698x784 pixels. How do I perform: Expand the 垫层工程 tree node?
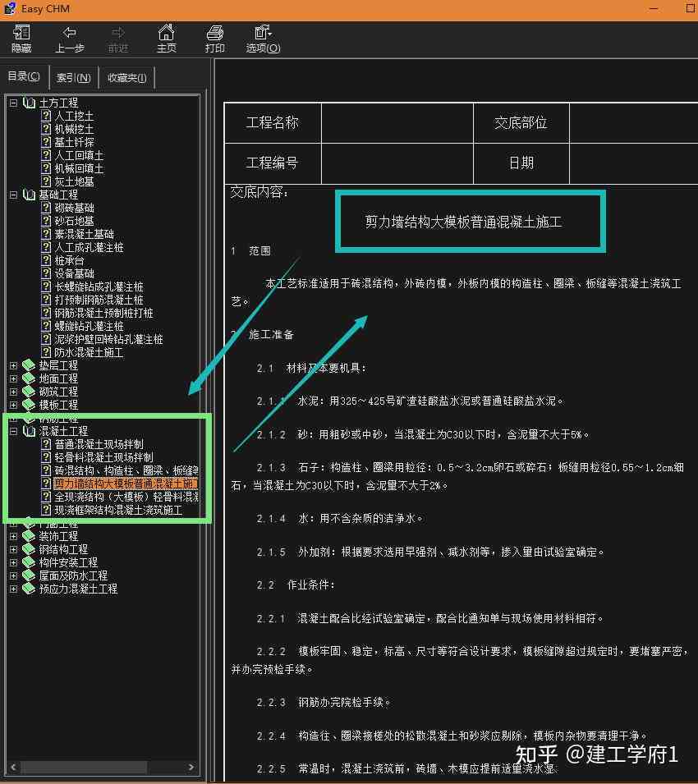pos(13,365)
